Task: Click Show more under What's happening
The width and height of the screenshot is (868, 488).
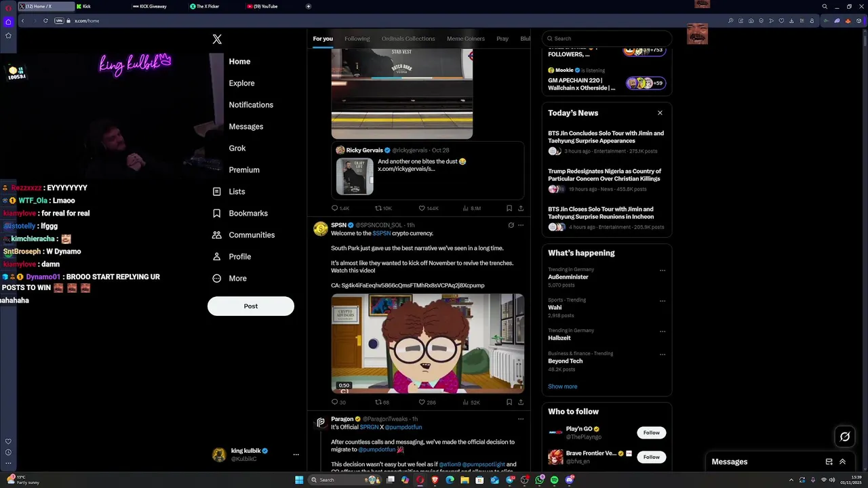Action: [563, 386]
